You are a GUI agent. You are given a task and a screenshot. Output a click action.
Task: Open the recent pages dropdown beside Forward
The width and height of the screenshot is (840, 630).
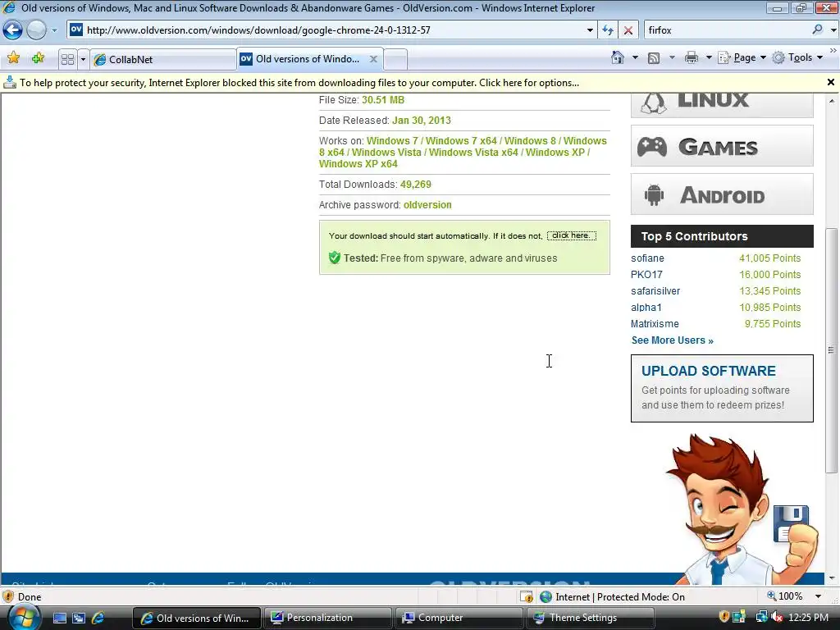coord(54,30)
